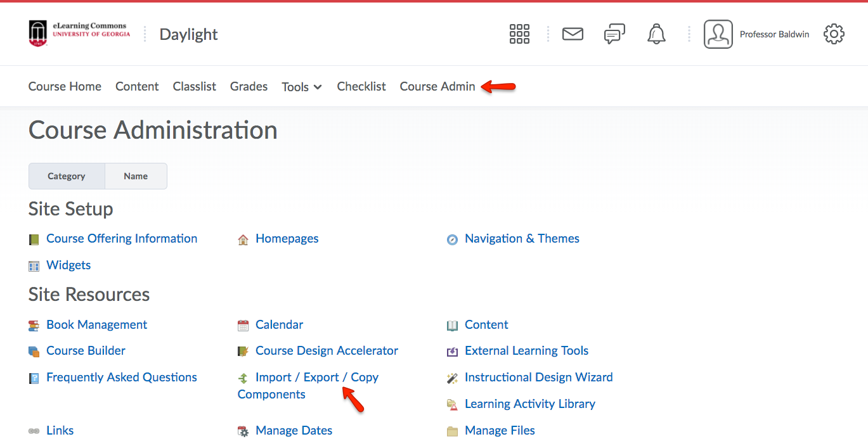Open the Course Offering Information link
Screen dimensions: 868x446
point(122,239)
